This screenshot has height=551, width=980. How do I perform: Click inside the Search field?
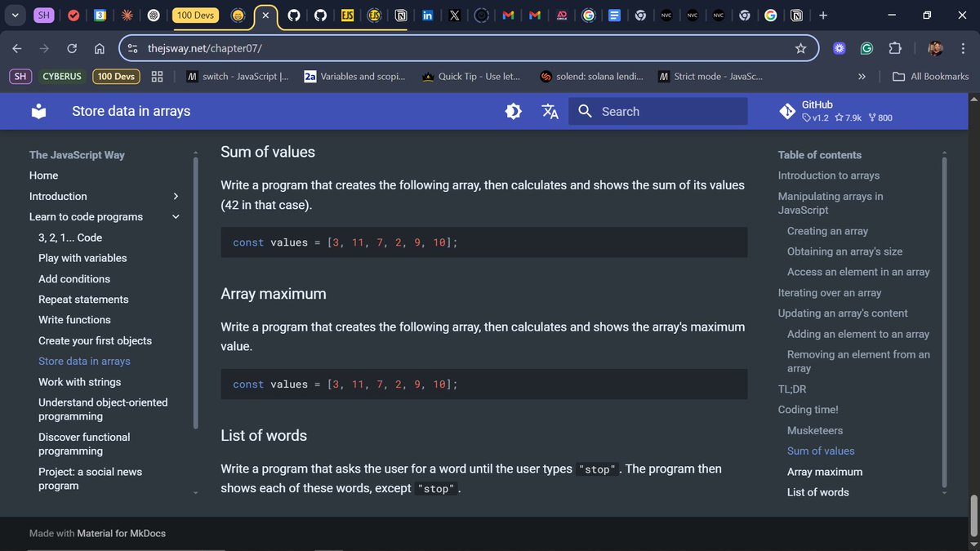point(658,111)
